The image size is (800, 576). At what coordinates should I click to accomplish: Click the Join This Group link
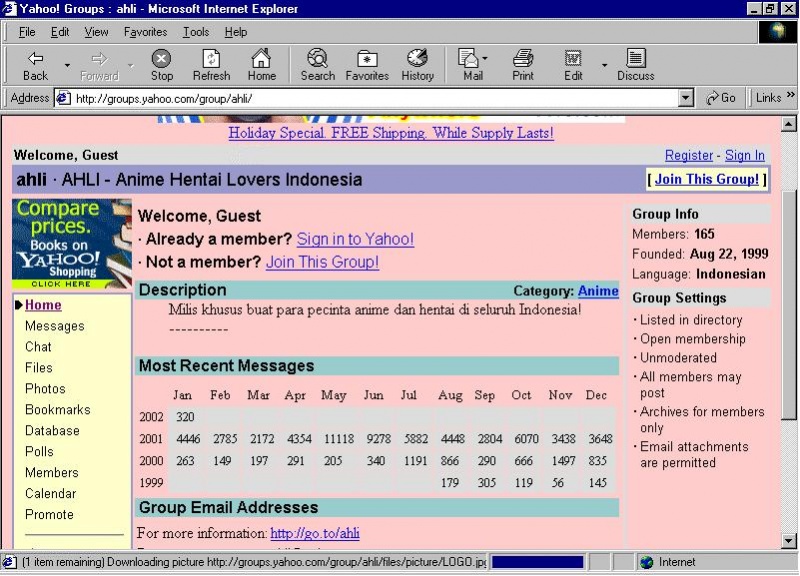(707, 179)
